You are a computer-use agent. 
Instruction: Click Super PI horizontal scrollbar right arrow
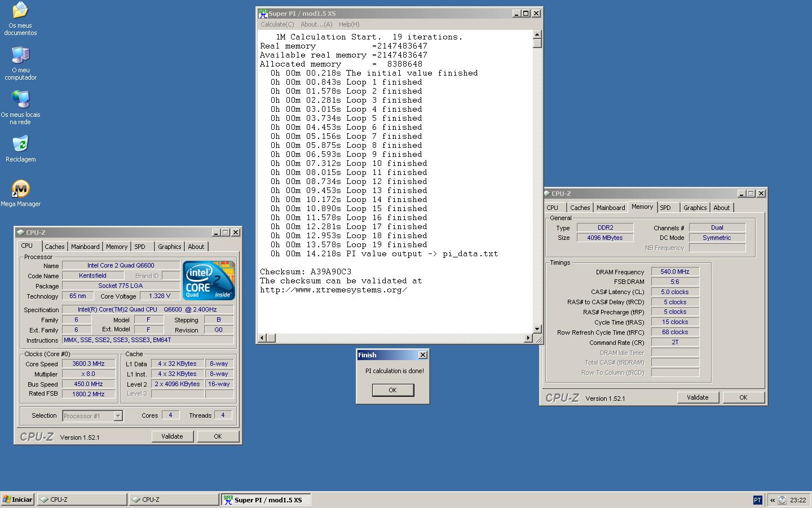point(528,338)
